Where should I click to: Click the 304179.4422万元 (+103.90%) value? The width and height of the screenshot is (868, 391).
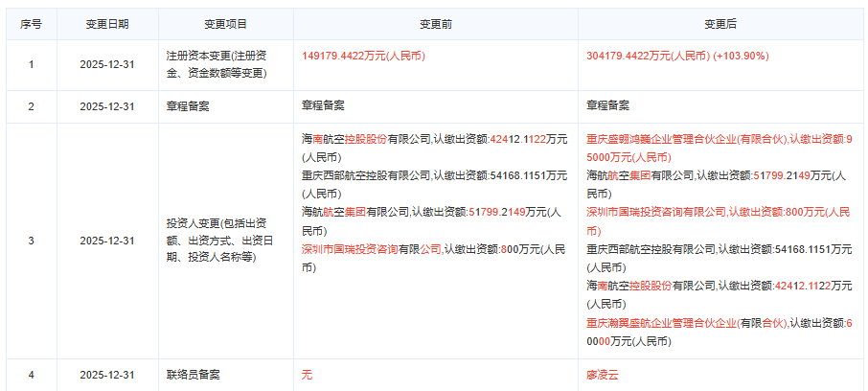point(677,56)
